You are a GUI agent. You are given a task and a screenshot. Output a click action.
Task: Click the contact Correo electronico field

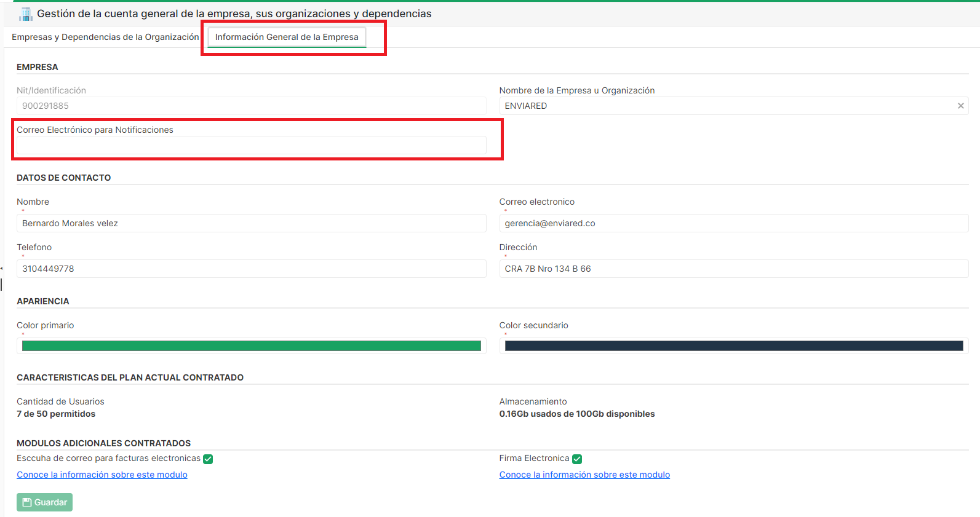tap(733, 223)
